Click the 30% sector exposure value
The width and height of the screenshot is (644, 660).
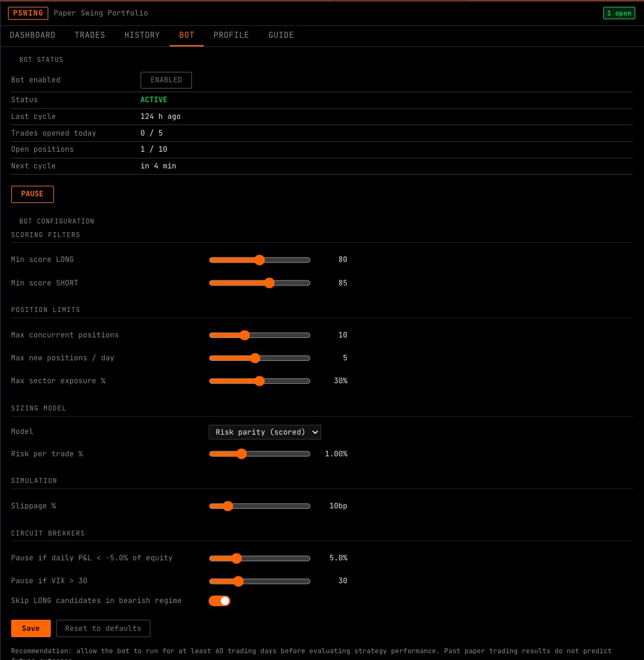click(x=341, y=381)
